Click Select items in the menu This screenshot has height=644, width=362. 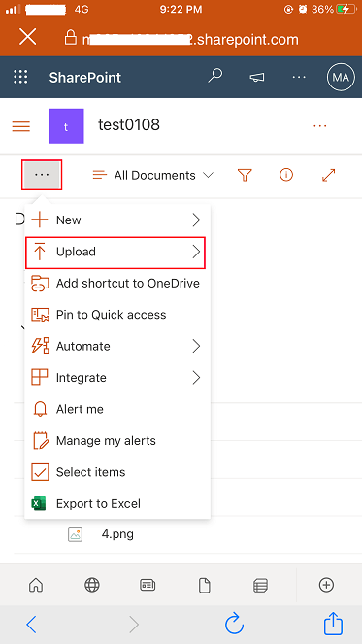[117, 472]
